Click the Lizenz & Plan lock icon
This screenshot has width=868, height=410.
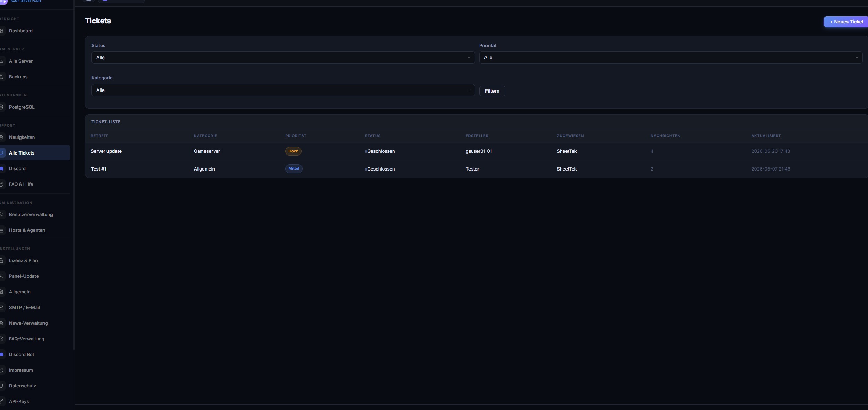(2, 261)
